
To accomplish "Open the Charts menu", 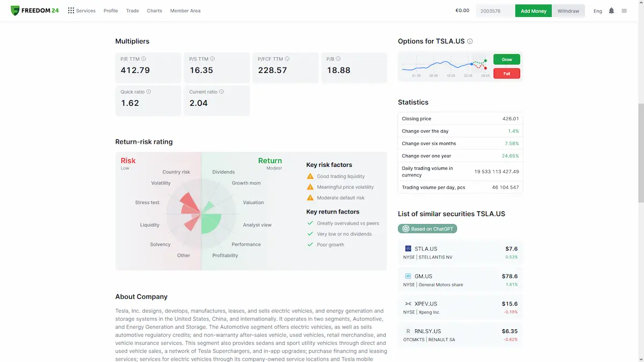I will click(155, 11).
